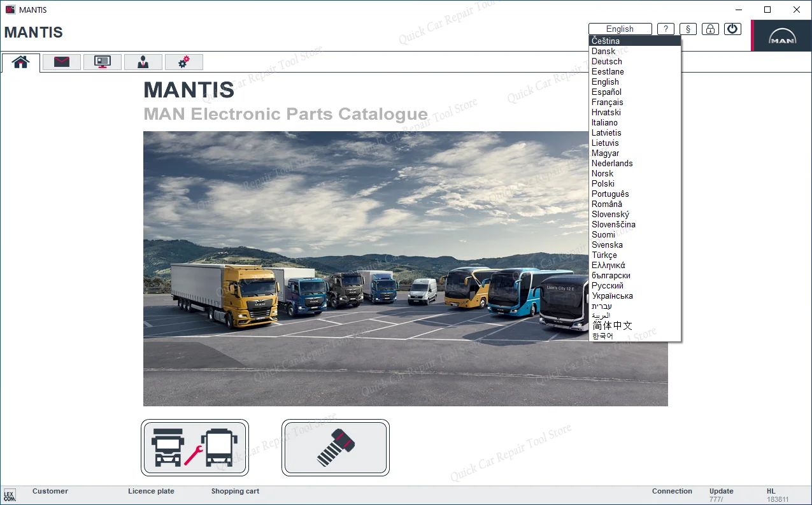Click the LEXCOM status bar icon

[10, 495]
